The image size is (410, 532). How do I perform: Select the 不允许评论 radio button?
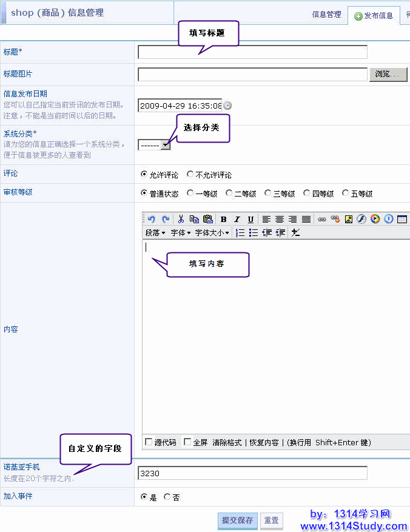tap(190, 175)
